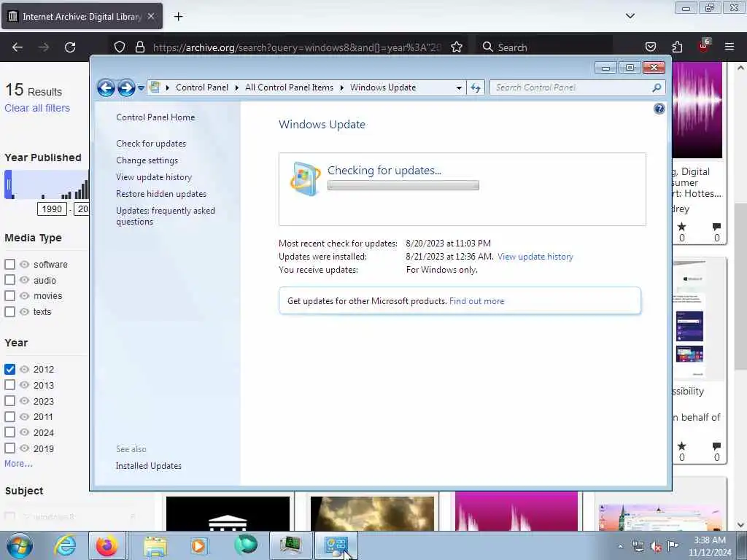Image resolution: width=747 pixels, height=560 pixels.
Task: Select Internet Archive Digital Library tab
Action: [82, 17]
